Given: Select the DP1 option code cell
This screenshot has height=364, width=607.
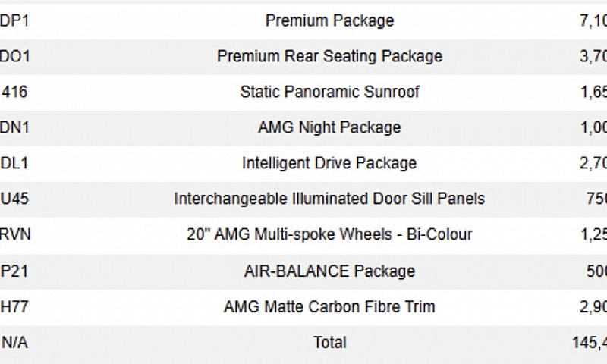Looking at the screenshot, I should tap(14, 20).
